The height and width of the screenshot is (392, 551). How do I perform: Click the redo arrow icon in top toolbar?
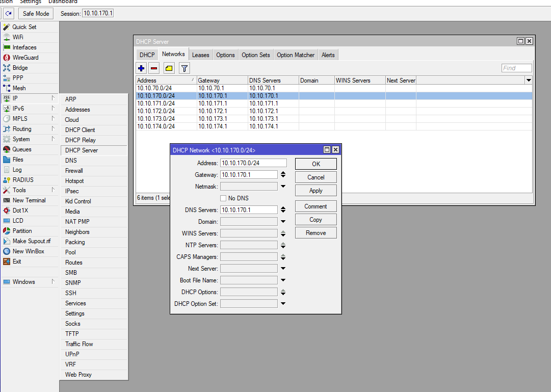[9, 14]
